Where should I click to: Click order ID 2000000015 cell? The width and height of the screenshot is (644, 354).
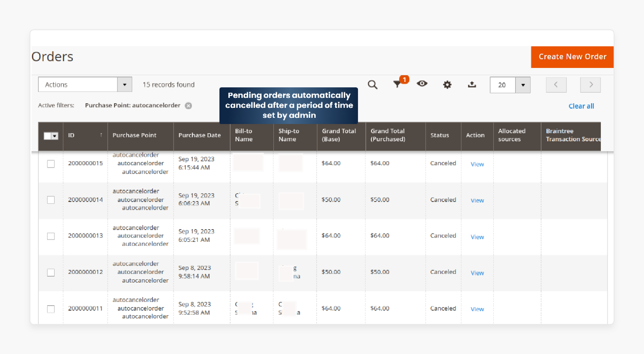(x=85, y=163)
